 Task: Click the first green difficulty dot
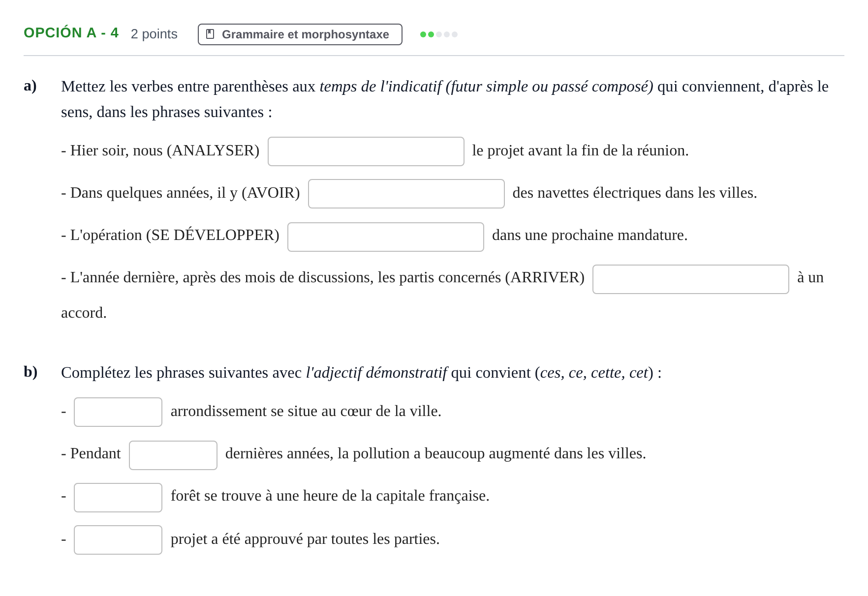(x=423, y=34)
